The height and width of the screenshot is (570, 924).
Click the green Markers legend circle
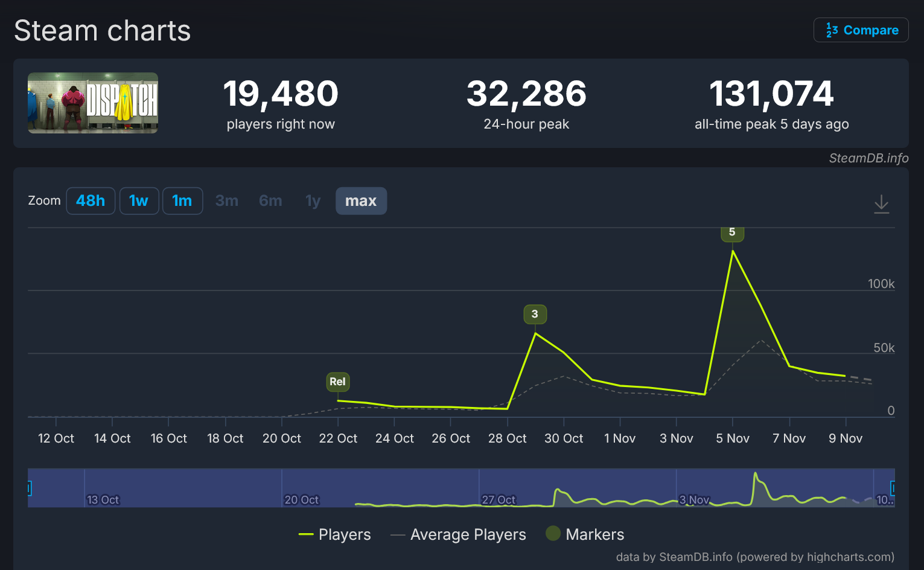pos(553,534)
